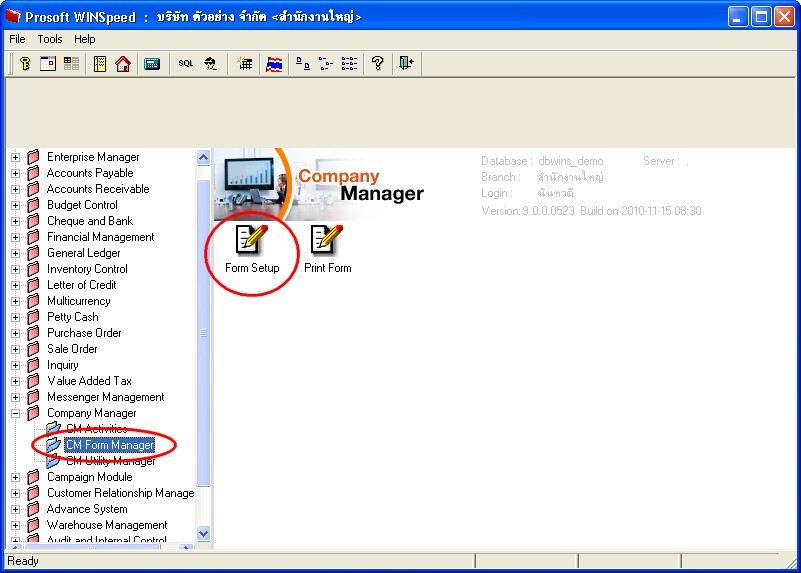Viewport: 801px width, 573px height.
Task: Switch to list view icon
Action: coord(349,63)
